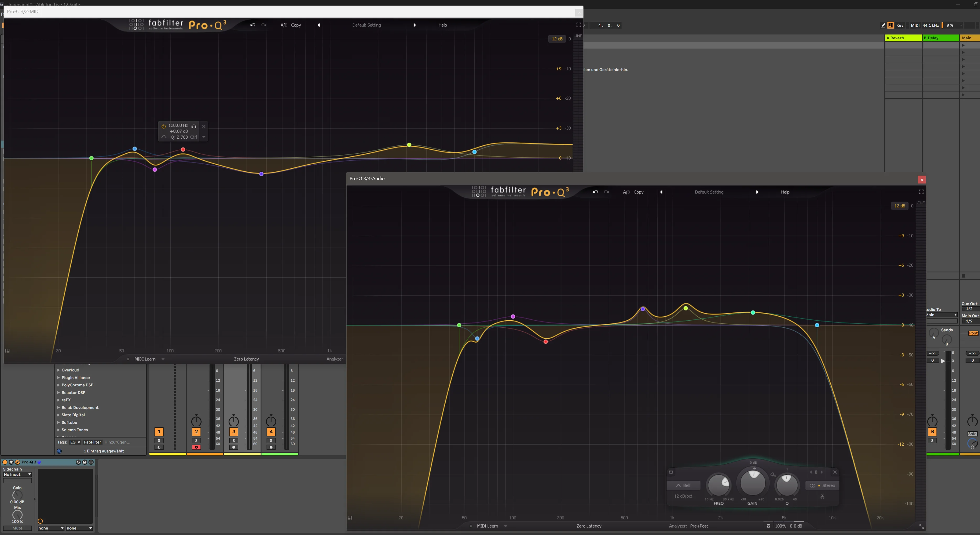Click Copy in the Pro-Q 3/3-Audio window
Image resolution: width=980 pixels, height=535 pixels.
[638, 192]
